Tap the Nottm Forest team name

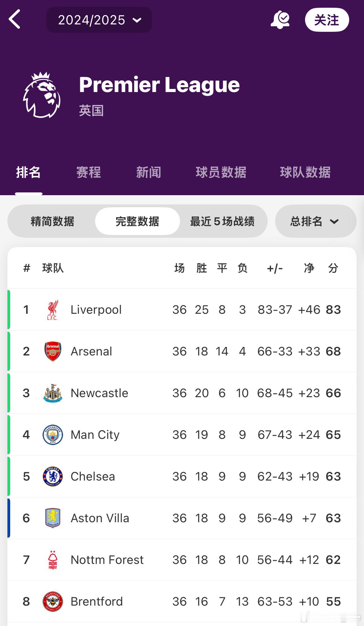(x=107, y=560)
